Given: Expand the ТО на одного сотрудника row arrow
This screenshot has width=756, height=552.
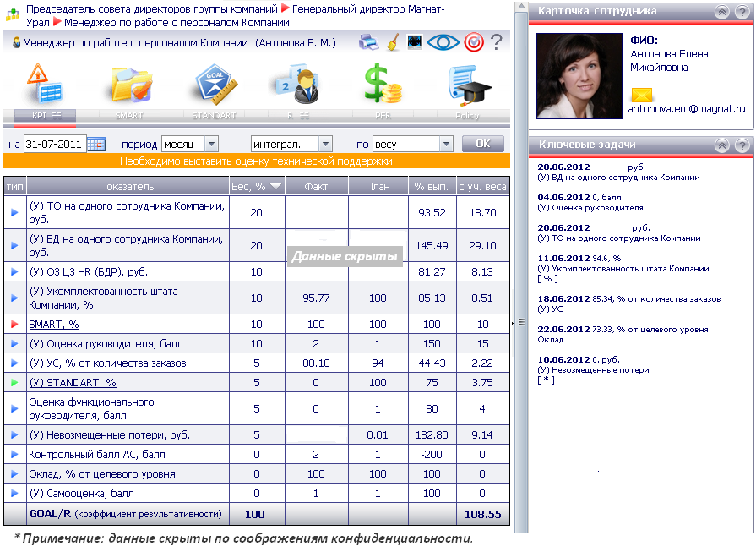Looking at the screenshot, I should [x=14, y=212].
